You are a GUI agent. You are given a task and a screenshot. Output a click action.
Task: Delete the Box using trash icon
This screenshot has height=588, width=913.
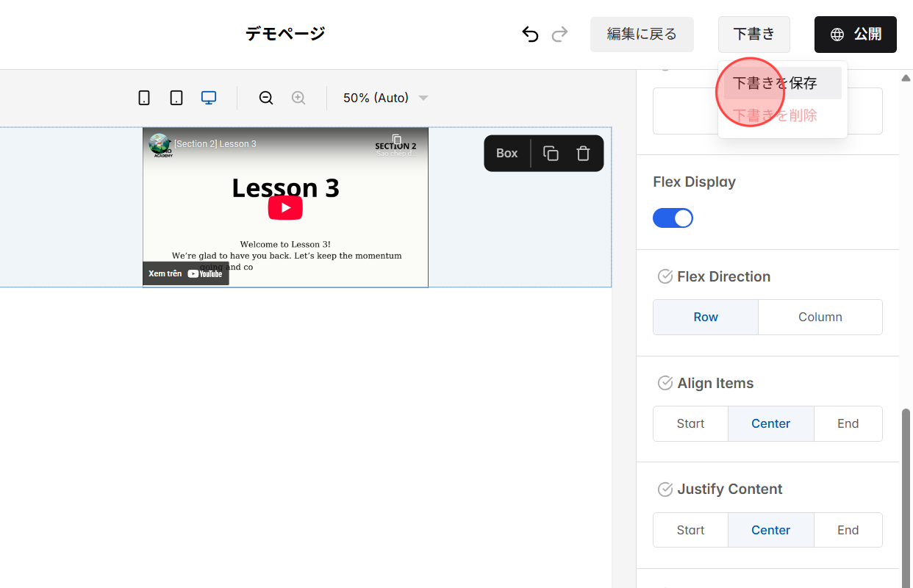click(583, 153)
